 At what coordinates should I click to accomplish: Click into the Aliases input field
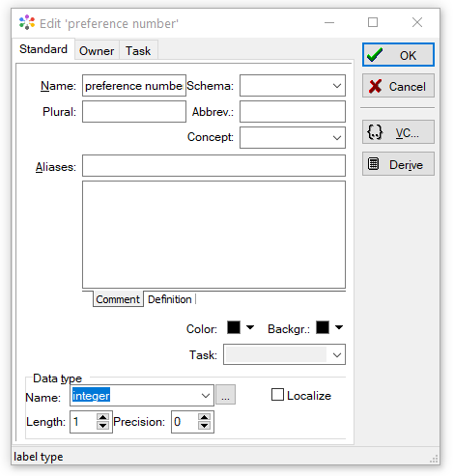point(213,166)
